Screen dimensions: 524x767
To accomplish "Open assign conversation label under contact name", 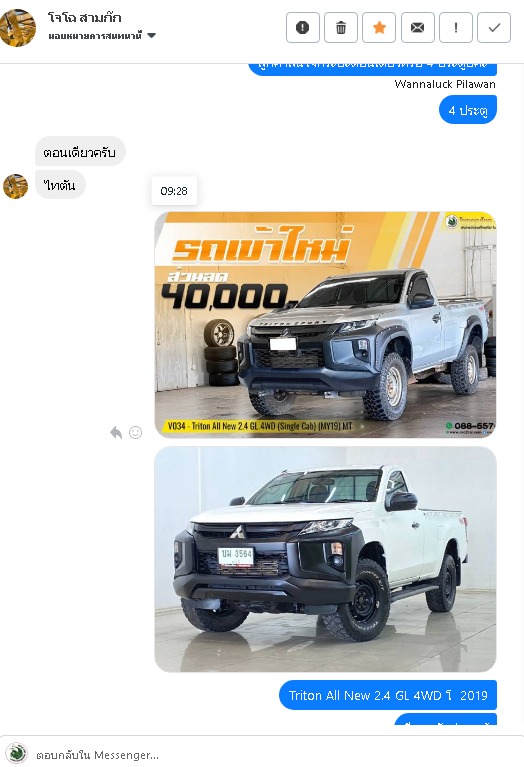I will (95, 35).
